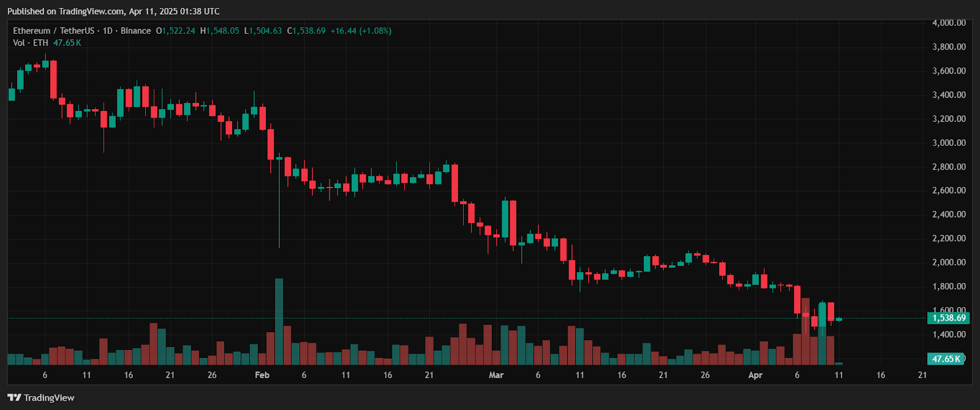Click the close value C1,538.69

[306, 31]
